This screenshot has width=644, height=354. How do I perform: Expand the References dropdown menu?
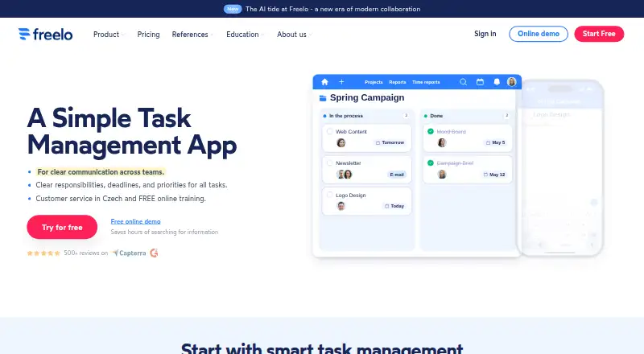[x=192, y=35]
